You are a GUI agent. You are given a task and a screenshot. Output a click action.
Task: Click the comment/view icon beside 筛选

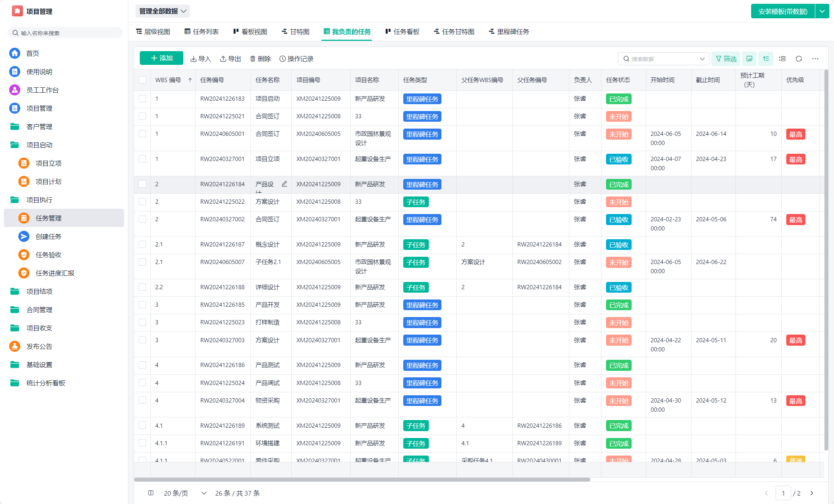point(749,59)
